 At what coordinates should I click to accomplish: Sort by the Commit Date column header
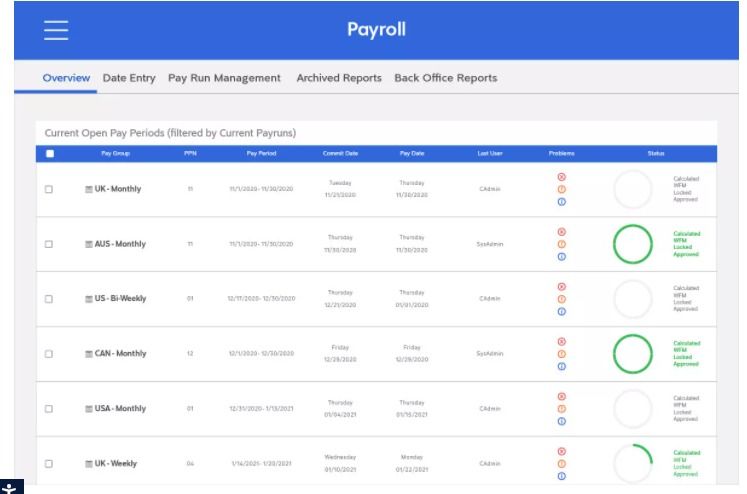click(x=340, y=153)
